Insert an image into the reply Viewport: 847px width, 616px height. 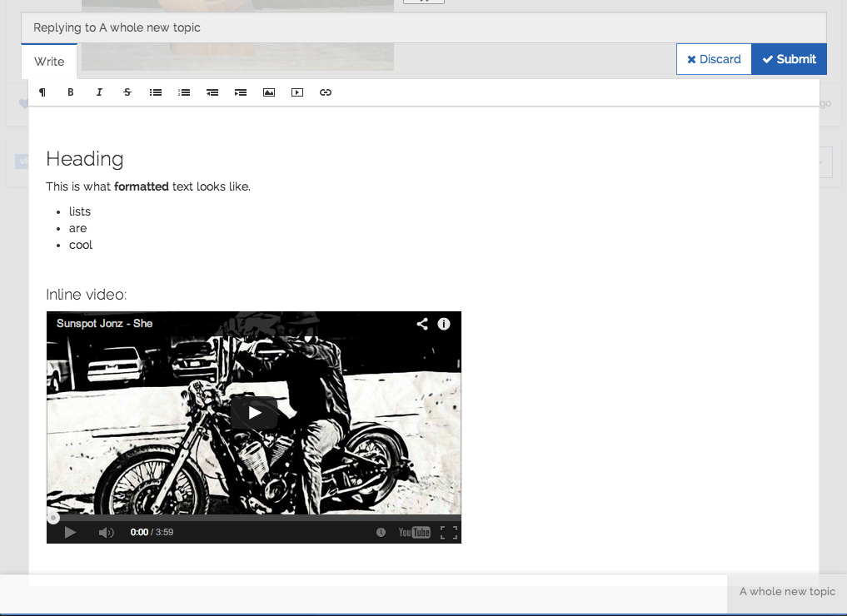click(x=269, y=92)
